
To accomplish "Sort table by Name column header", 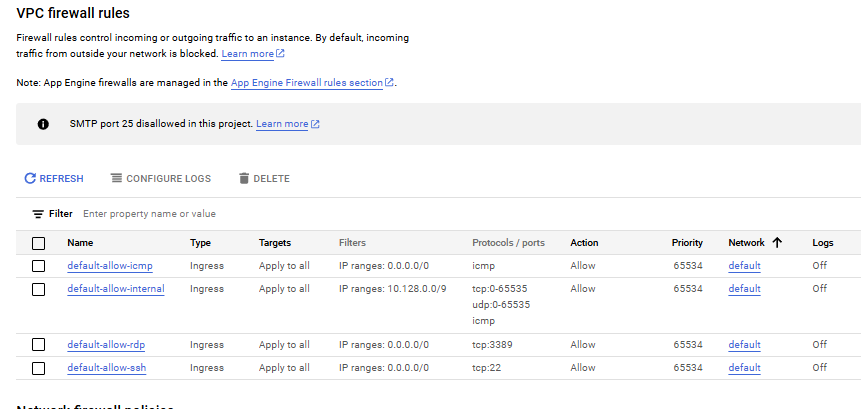I will tap(80, 243).
